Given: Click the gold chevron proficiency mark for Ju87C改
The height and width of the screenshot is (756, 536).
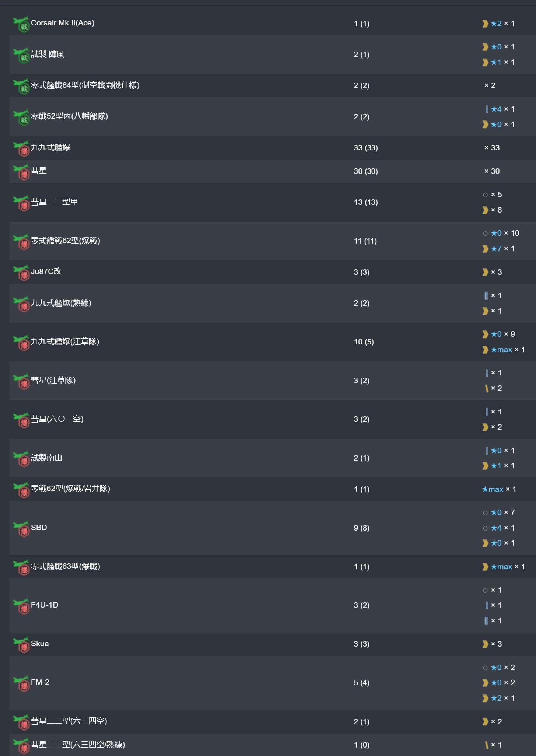Looking at the screenshot, I should pos(486,272).
